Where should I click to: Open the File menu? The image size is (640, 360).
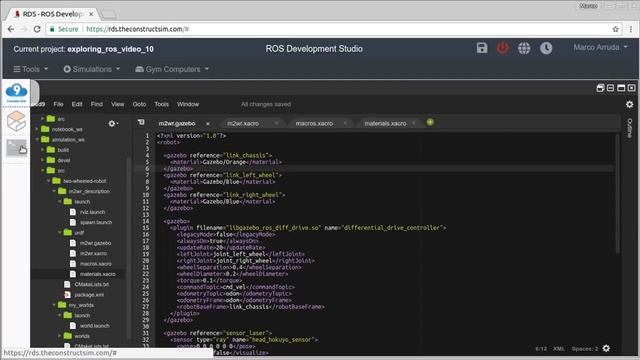coord(58,104)
